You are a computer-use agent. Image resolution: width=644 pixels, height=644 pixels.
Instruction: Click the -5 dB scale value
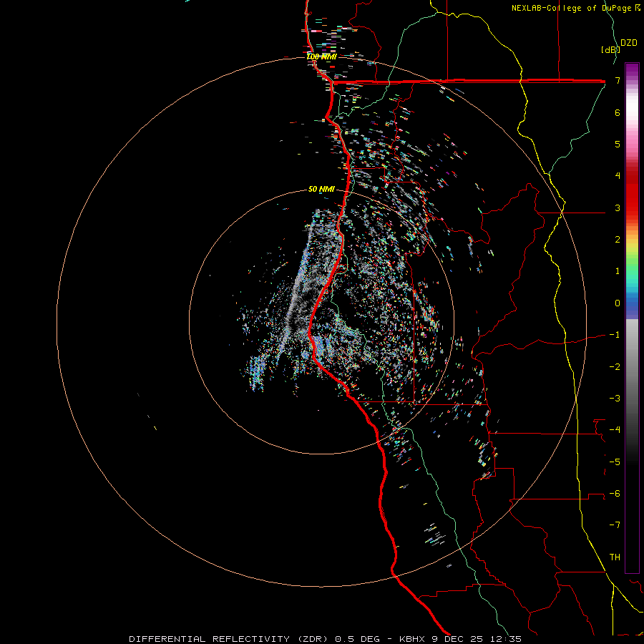(615, 462)
